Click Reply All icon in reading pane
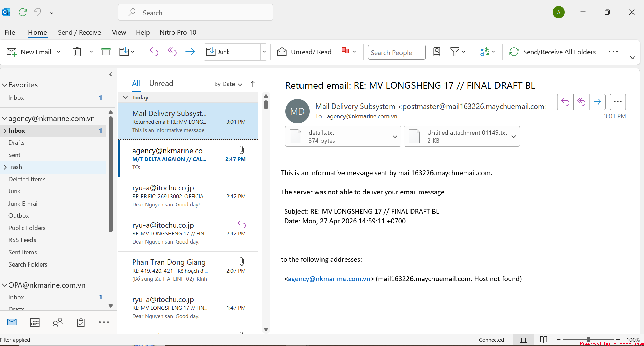The image size is (644, 346). [x=581, y=102]
